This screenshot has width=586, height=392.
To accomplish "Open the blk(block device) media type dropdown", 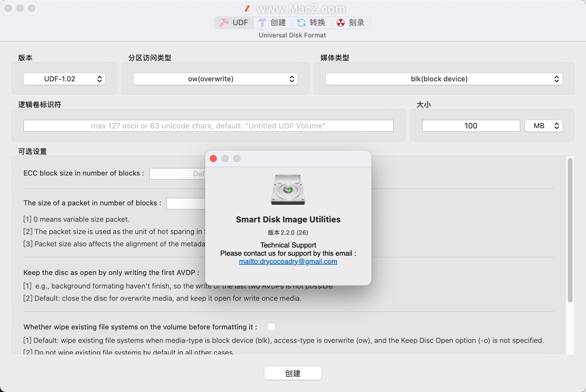I will coord(444,79).
